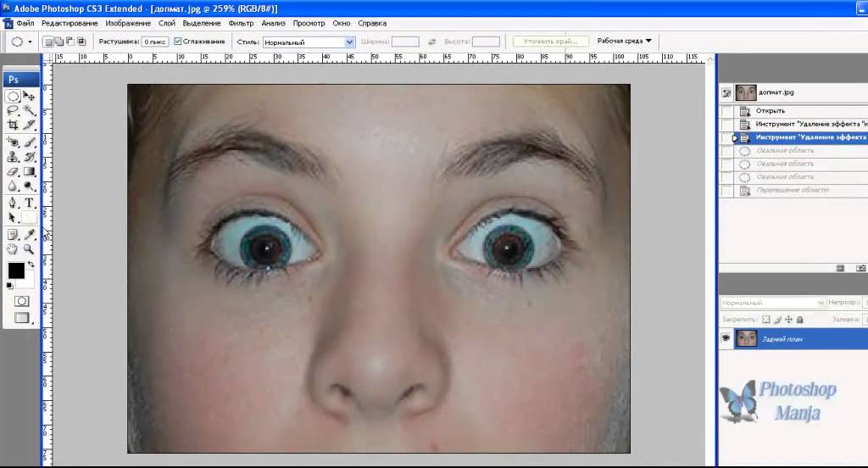
Task: Select the Type tool
Action: pos(30,203)
